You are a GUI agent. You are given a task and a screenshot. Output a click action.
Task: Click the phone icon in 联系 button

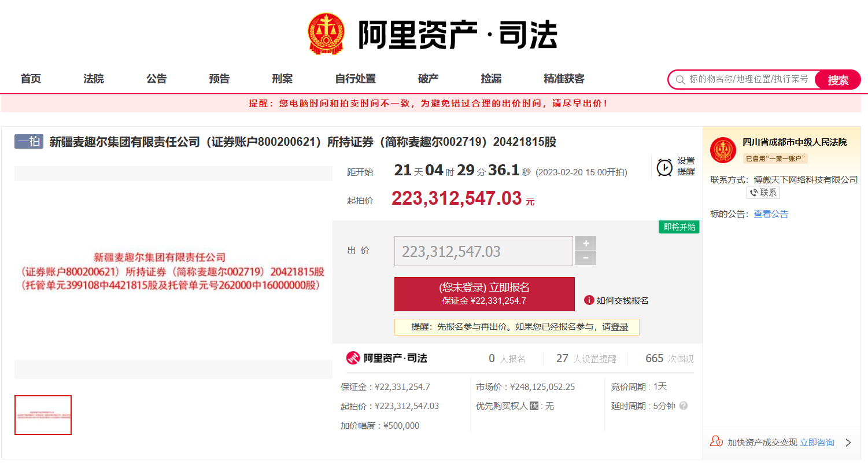point(754,193)
